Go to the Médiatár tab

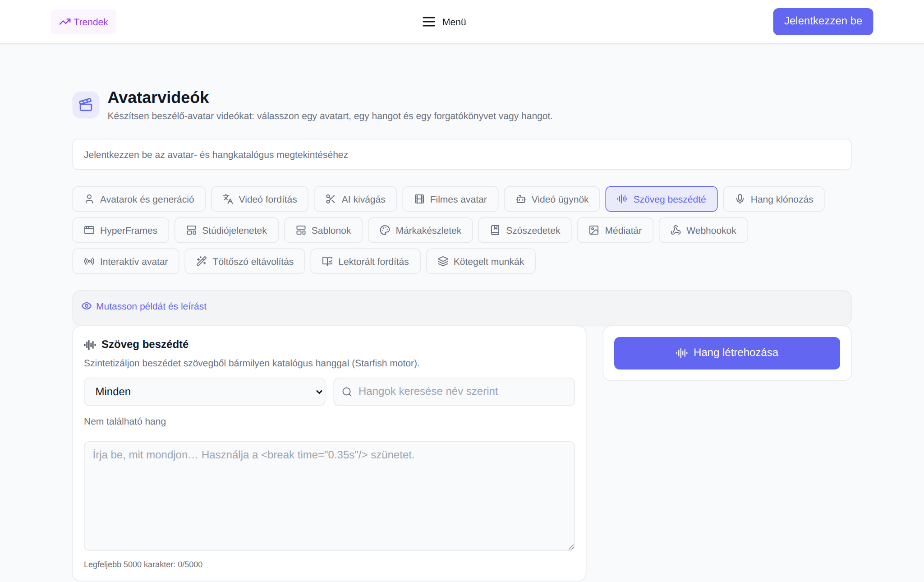click(615, 230)
